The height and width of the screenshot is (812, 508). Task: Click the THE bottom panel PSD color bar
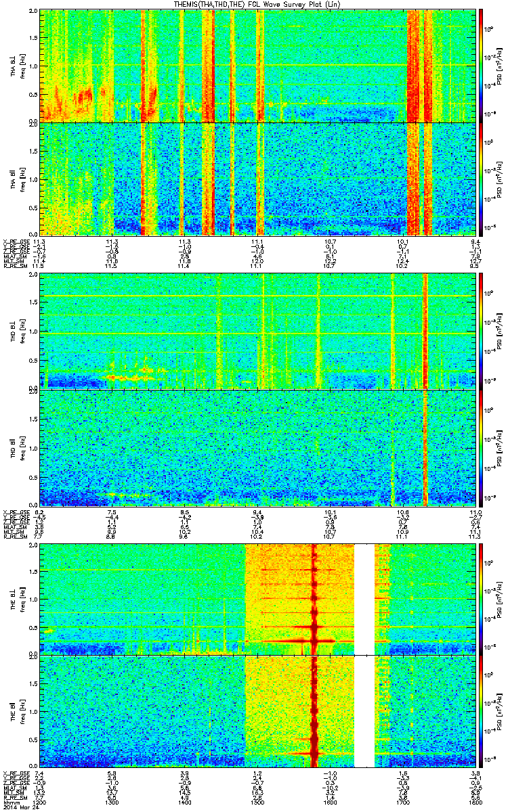tap(482, 712)
